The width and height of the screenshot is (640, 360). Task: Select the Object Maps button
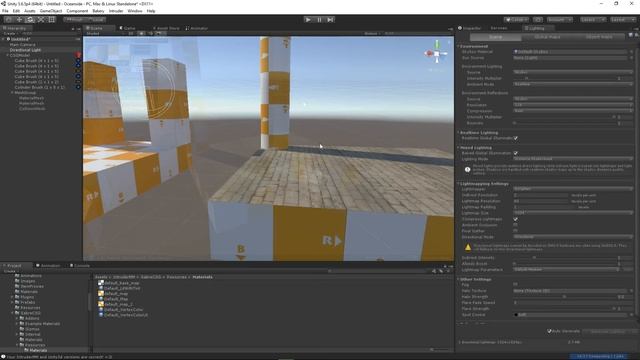pyautogui.click(x=599, y=37)
